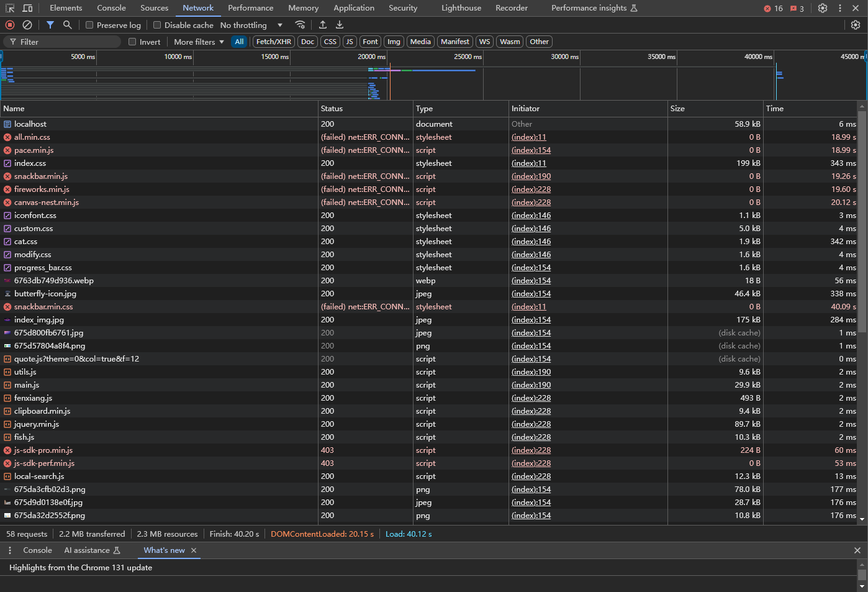This screenshot has height=592, width=868.
Task: Filter requests by JS type
Action: click(x=350, y=42)
